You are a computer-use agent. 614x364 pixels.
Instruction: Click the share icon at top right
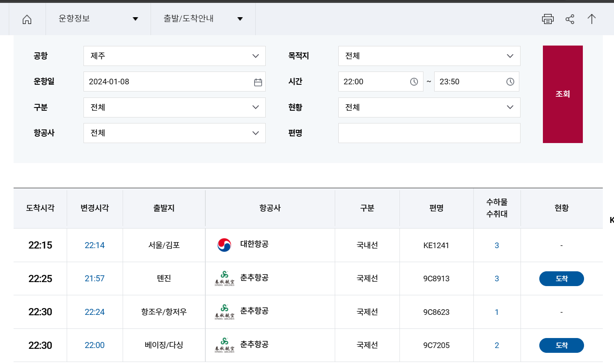(570, 19)
